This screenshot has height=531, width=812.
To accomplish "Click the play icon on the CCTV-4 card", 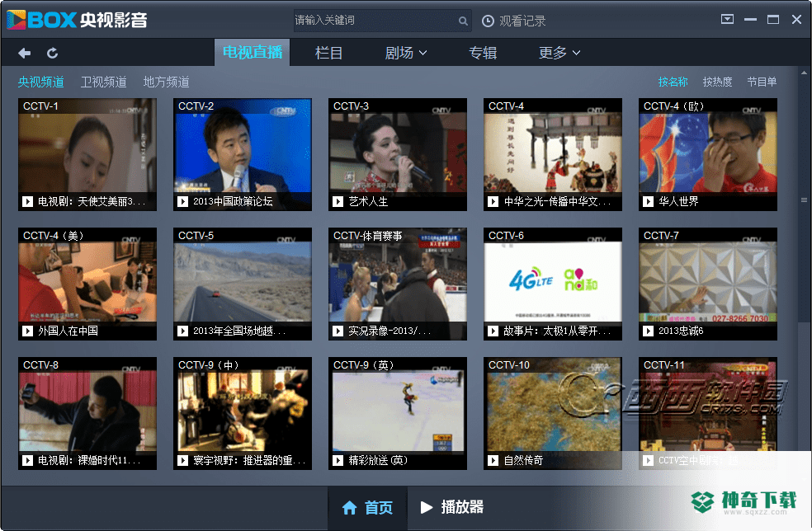I will (x=493, y=201).
